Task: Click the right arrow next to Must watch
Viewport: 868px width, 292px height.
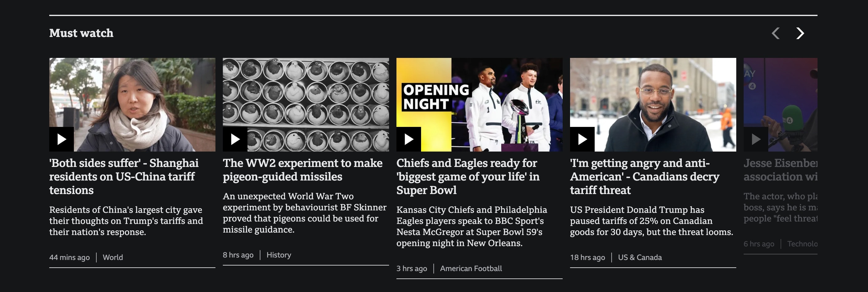Action: coord(800,33)
